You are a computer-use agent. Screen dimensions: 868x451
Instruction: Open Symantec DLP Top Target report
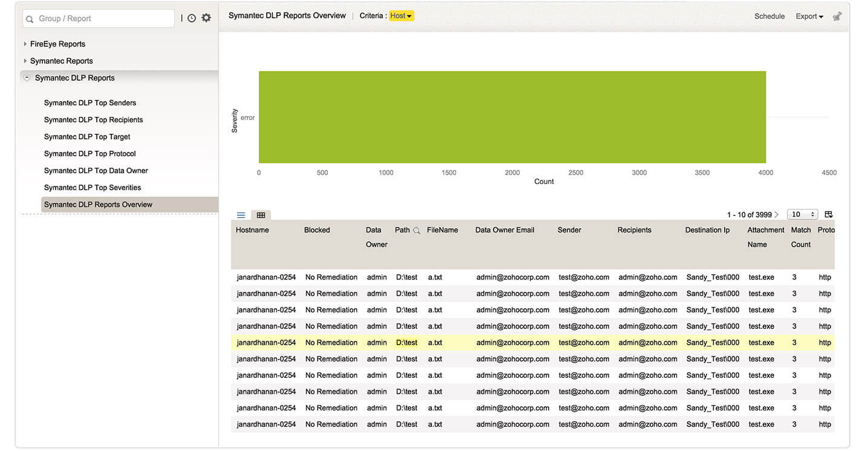point(87,137)
